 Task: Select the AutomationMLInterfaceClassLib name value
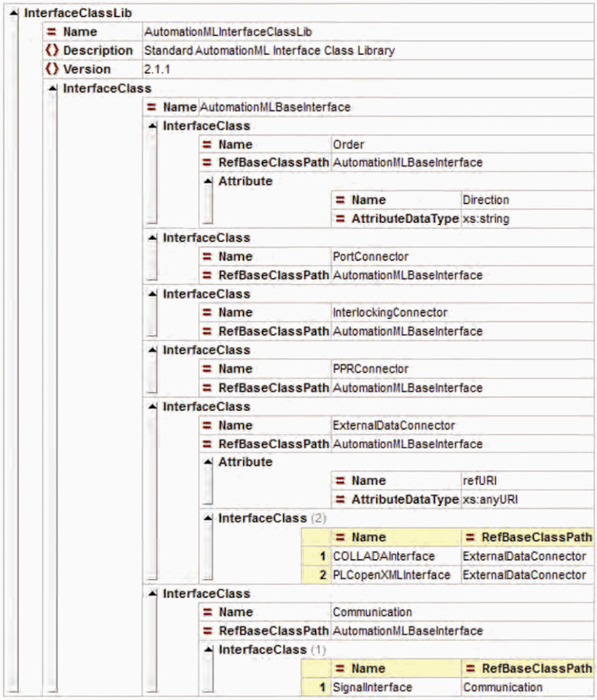(213, 32)
